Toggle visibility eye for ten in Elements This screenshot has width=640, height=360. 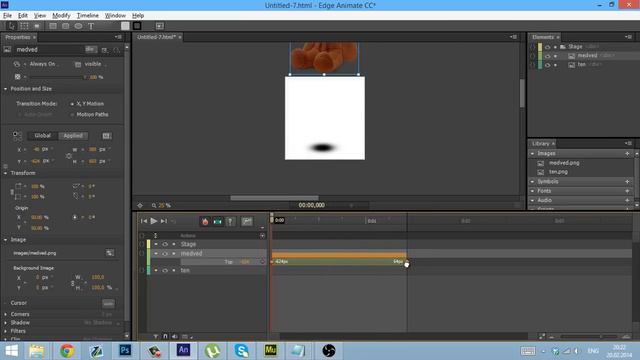pos(547,65)
